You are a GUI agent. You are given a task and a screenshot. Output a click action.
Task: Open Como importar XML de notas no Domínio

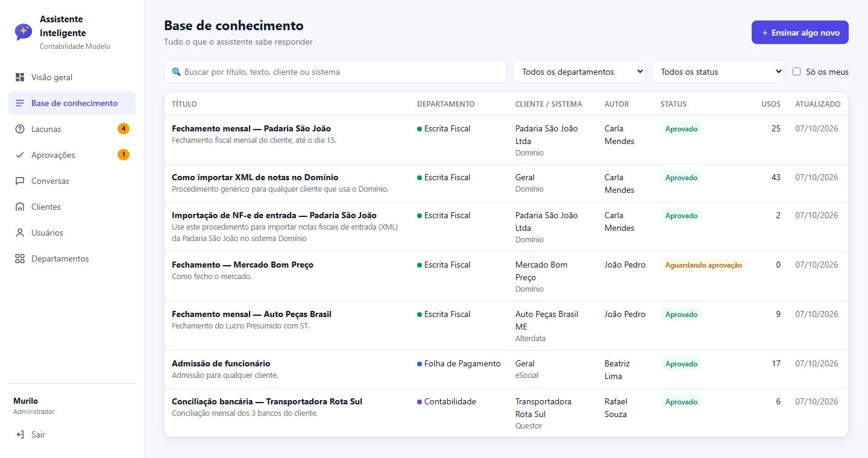[255, 177]
